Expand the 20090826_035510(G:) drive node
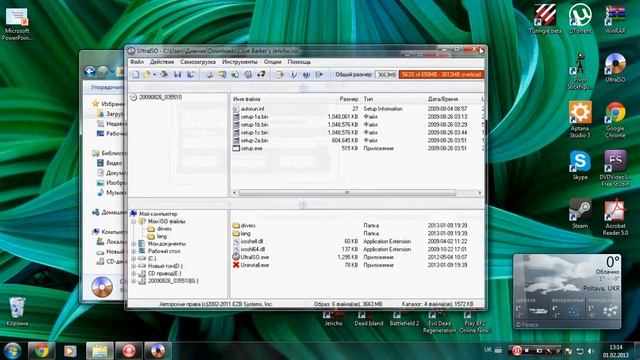 (133, 281)
